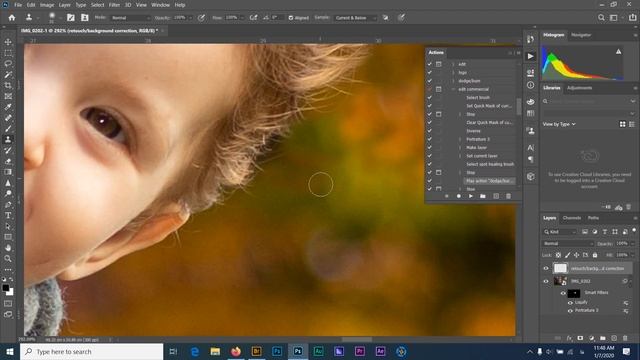
Task: Open the layer blend mode Normal dropdown
Action: [568, 244]
